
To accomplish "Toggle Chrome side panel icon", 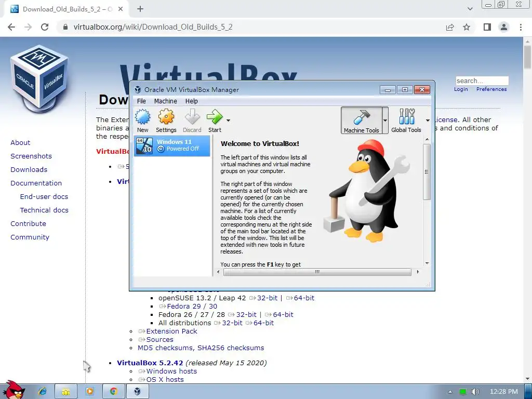I will pyautogui.click(x=487, y=27).
